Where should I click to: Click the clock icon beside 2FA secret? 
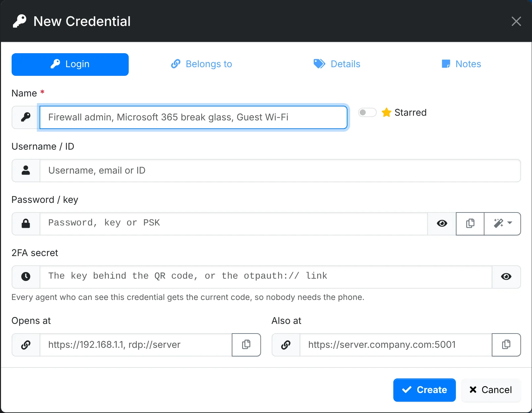click(x=26, y=277)
